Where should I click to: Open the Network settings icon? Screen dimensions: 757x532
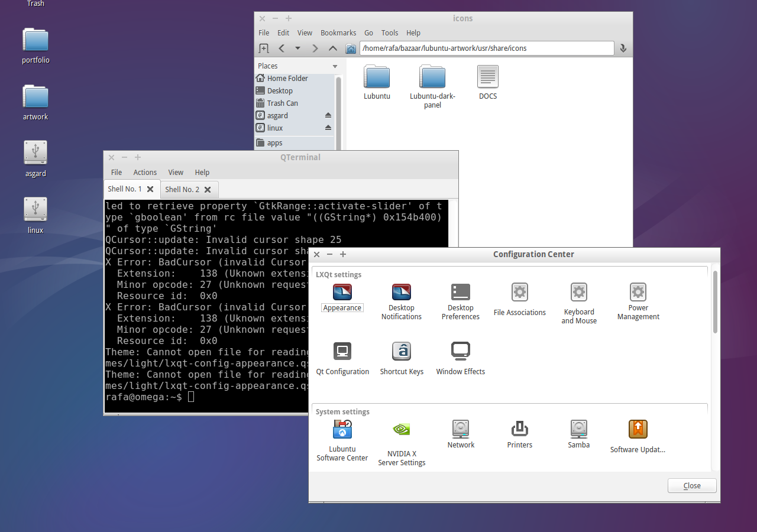click(x=460, y=434)
